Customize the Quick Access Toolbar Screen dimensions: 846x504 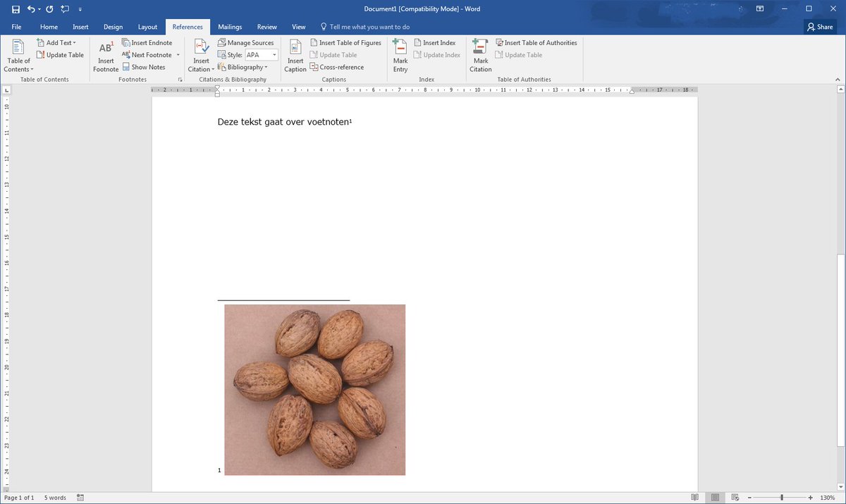click(80, 9)
